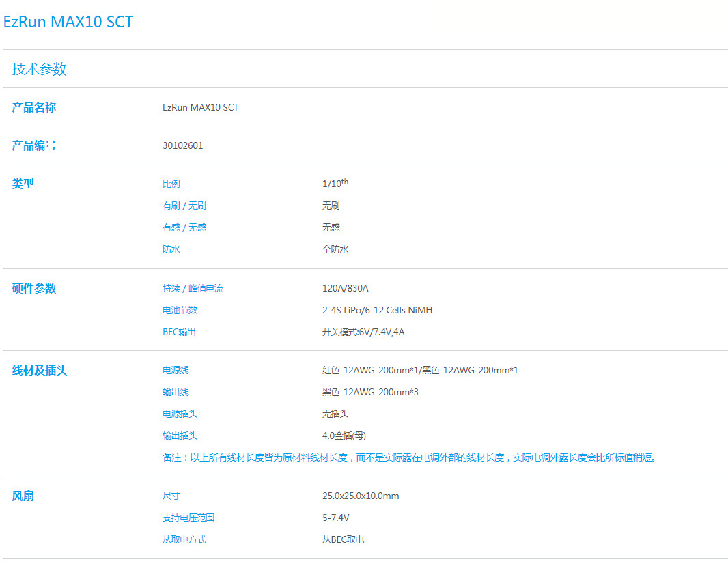
Task: Click the 备注 wire length note
Action: point(410,458)
